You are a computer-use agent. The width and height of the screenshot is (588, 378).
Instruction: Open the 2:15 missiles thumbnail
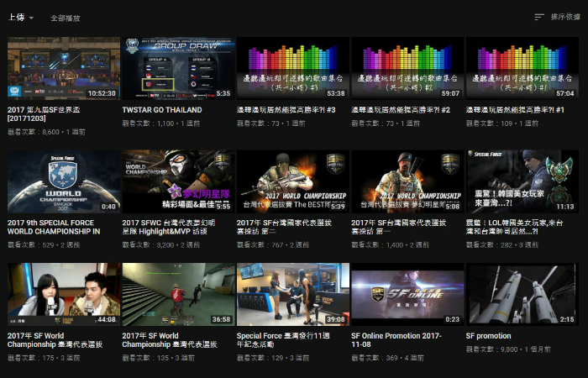(x=522, y=294)
